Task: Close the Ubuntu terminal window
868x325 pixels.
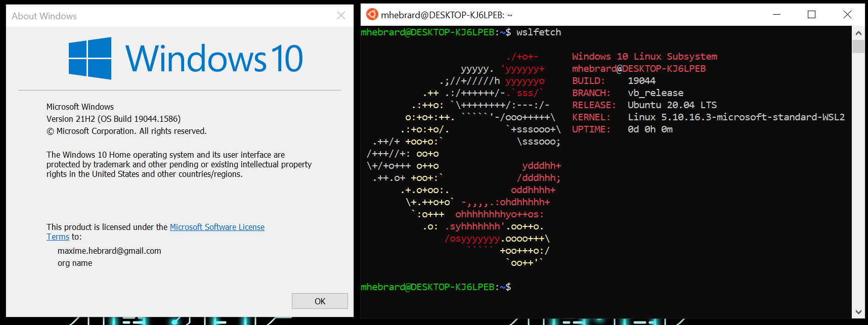Action: 847,15
